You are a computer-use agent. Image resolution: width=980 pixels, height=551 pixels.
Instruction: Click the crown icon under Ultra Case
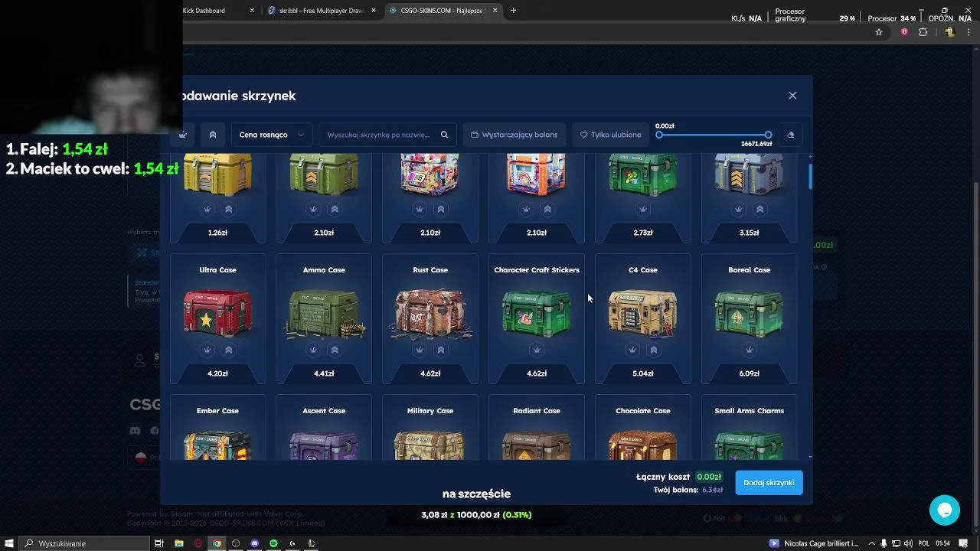click(207, 350)
